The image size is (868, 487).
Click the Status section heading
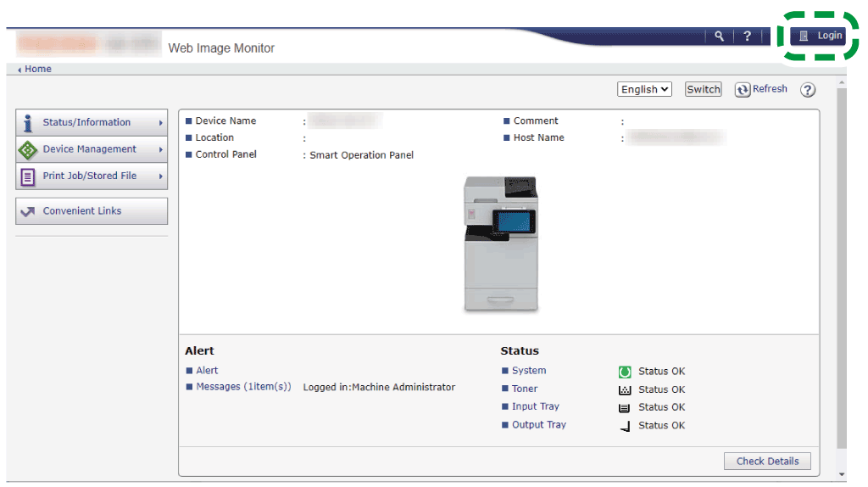click(x=520, y=350)
